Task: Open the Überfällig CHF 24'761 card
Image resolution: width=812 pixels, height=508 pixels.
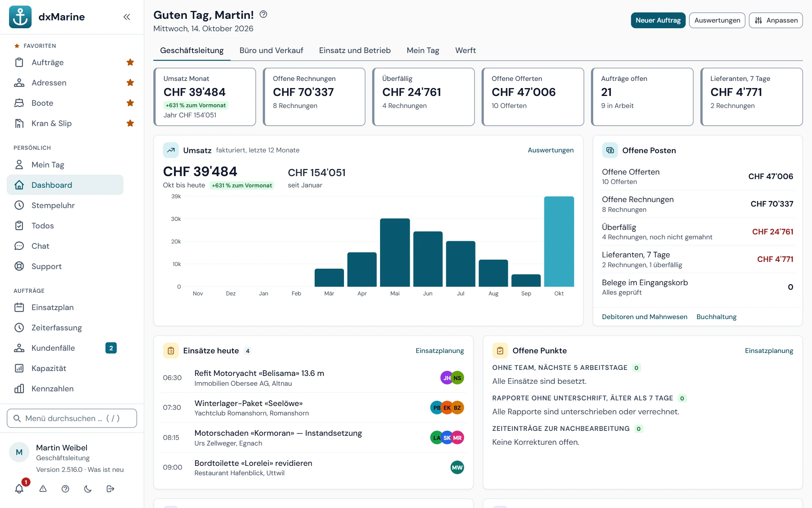Action: pos(423,97)
